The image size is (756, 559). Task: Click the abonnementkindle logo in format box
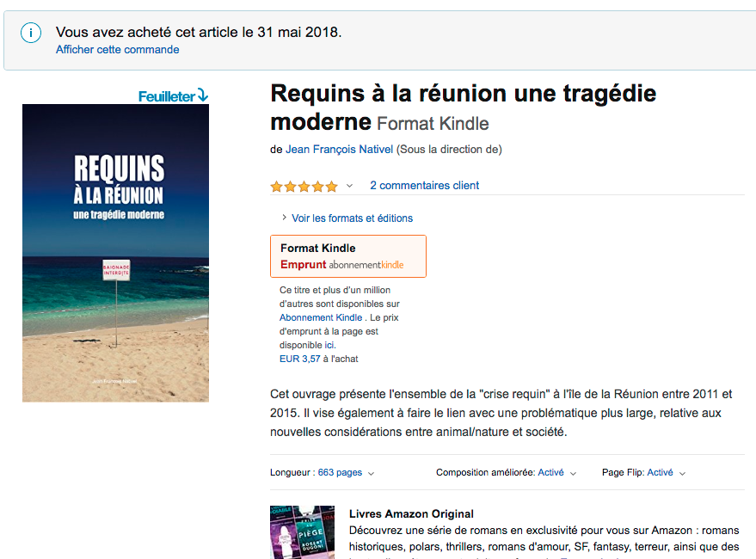coord(366,265)
